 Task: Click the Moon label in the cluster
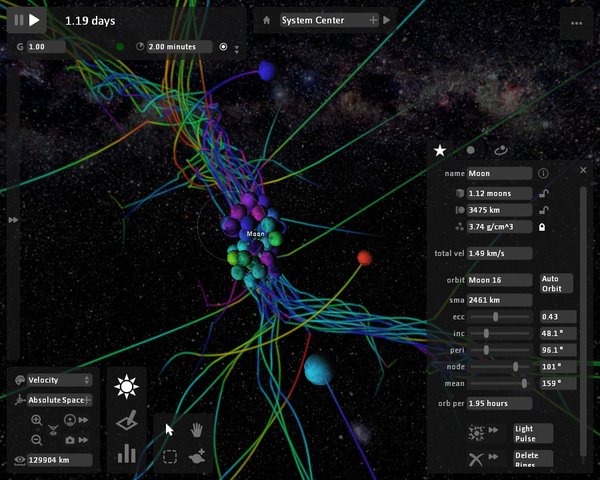click(x=256, y=233)
